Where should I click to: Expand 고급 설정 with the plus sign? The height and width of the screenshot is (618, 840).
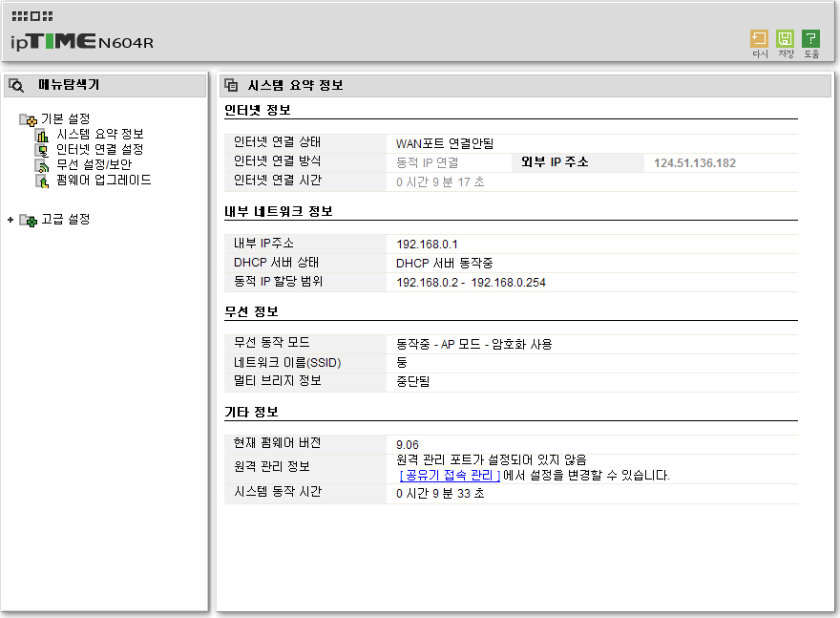tap(10, 220)
